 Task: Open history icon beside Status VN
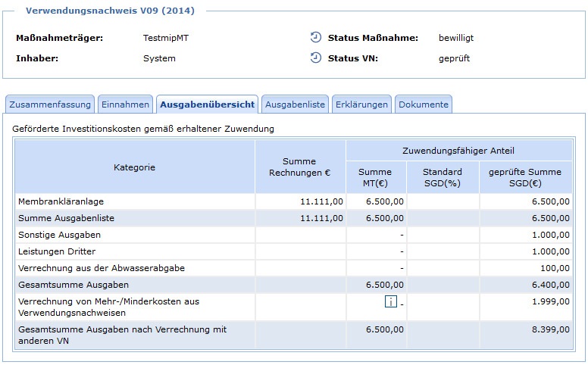click(x=316, y=58)
